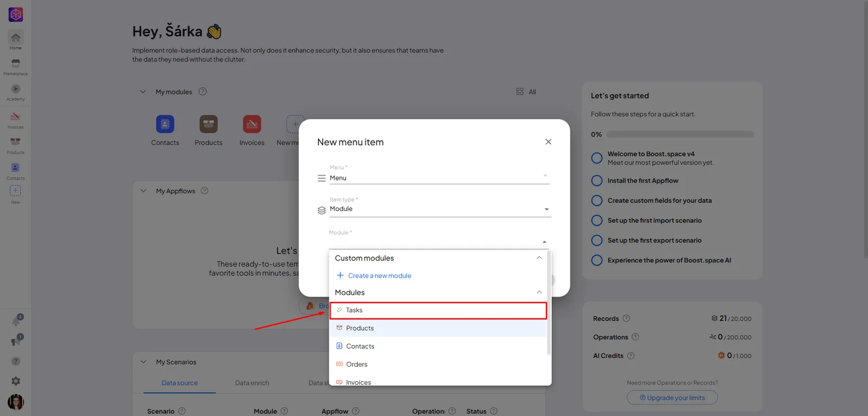This screenshot has width=868, height=416.
Task: Click the 'Upgrade your limits' button
Action: point(672,398)
